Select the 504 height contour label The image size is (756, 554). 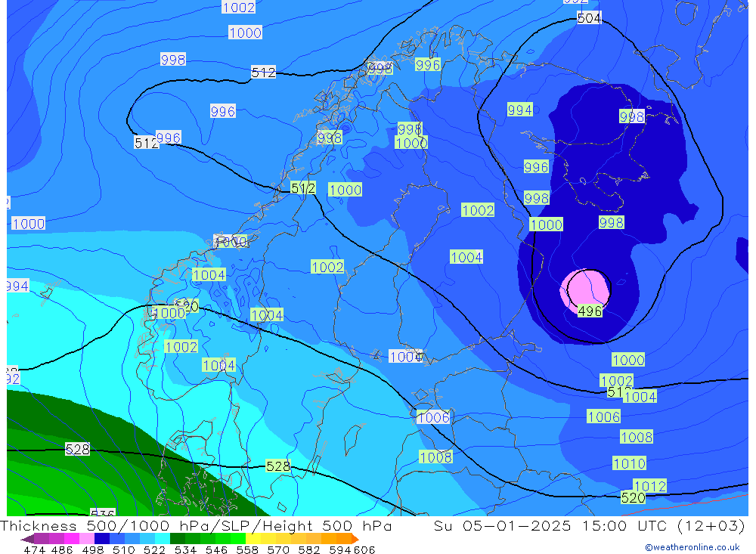coord(589,18)
